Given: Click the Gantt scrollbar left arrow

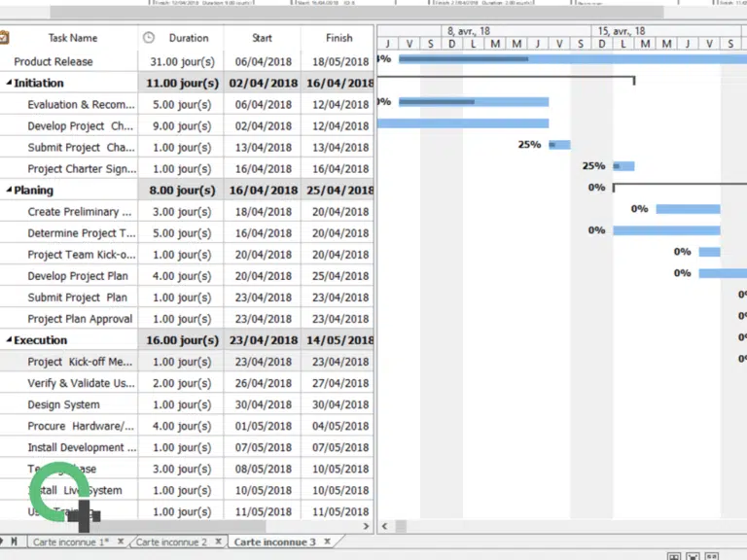Looking at the screenshot, I should tap(386, 526).
